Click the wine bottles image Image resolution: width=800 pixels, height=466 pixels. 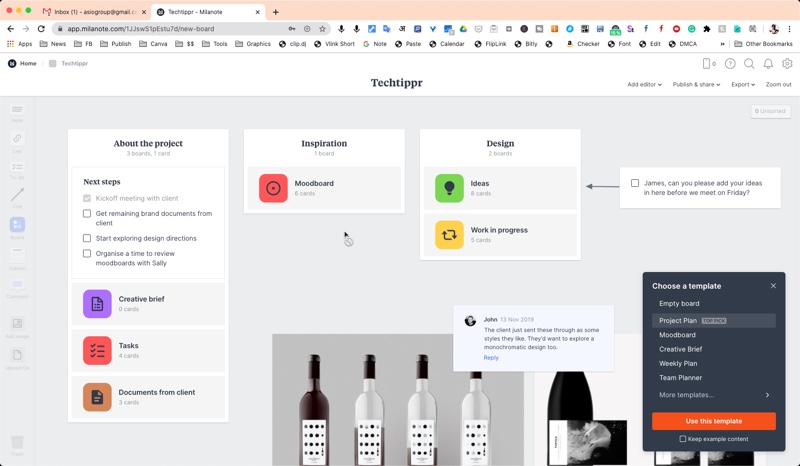(398, 400)
